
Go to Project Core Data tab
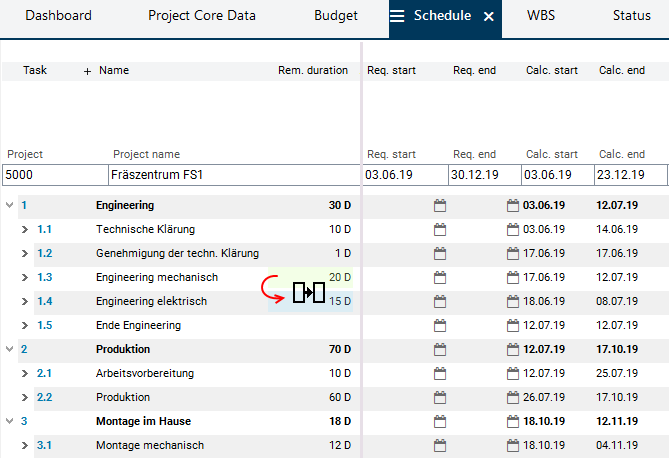[202, 16]
